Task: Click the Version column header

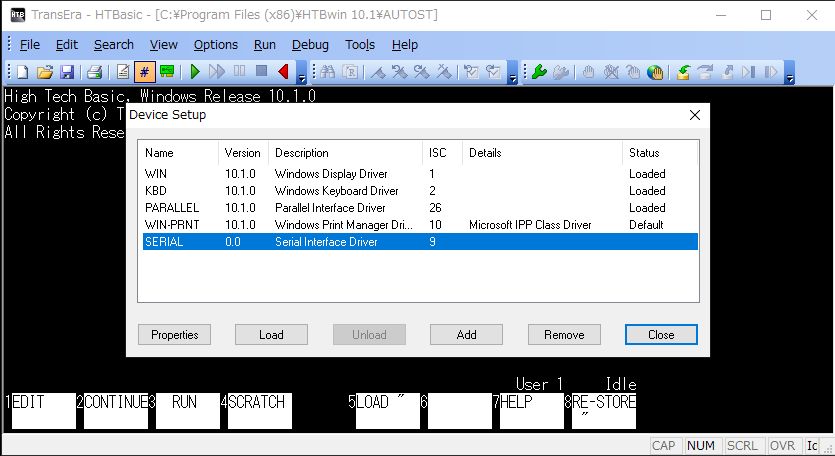Action: click(243, 153)
